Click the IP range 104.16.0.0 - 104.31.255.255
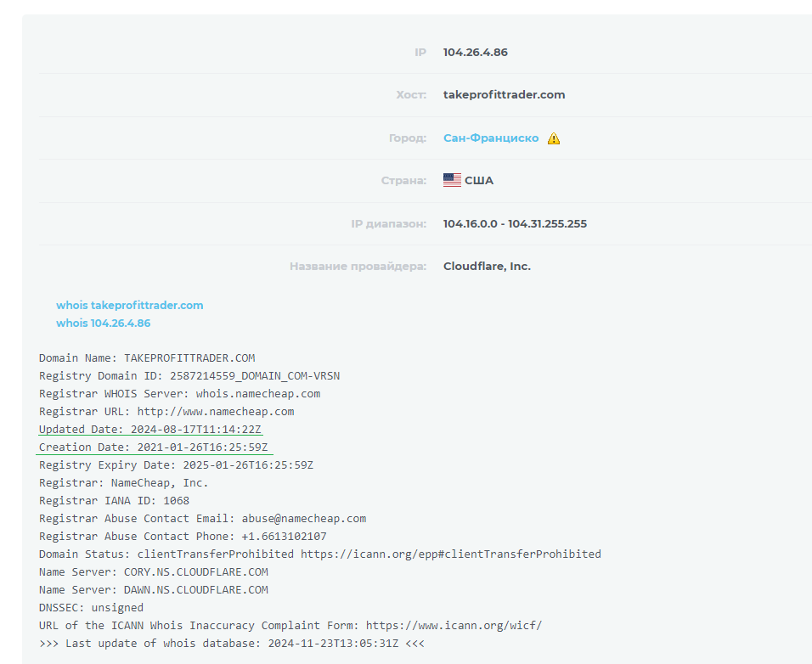 (x=515, y=223)
